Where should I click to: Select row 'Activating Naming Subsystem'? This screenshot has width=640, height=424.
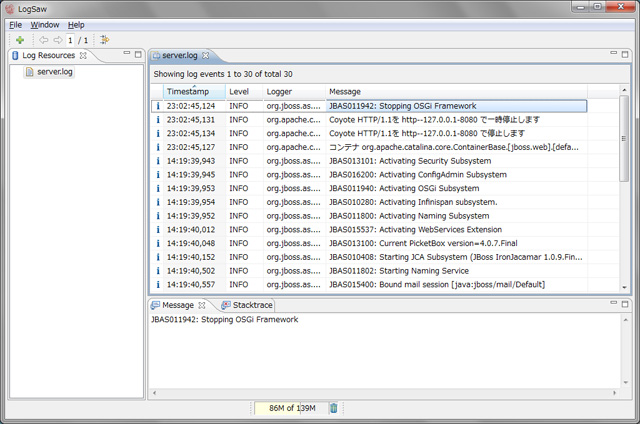coord(369,216)
